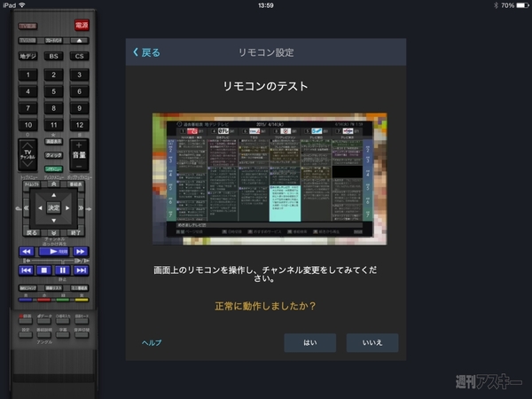This screenshot has height=399, width=532.
Task: Select 地デジ broadcast button
Action: point(27,56)
